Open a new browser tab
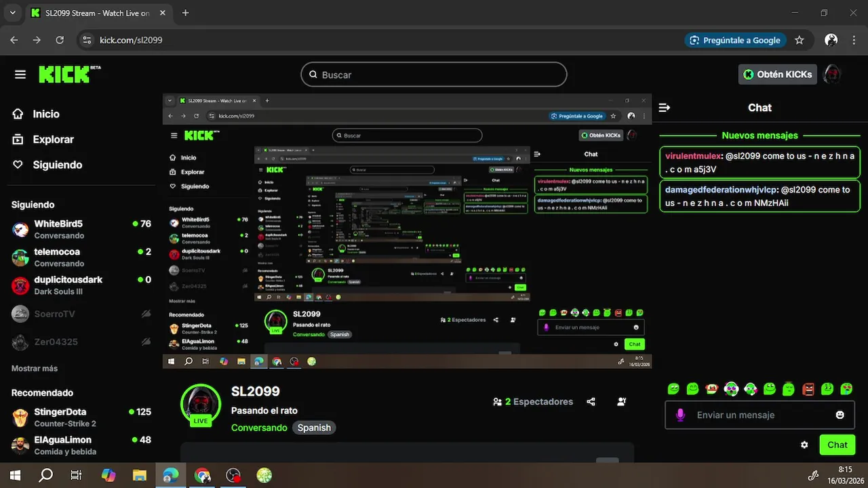Image resolution: width=868 pixels, height=488 pixels. point(186,13)
